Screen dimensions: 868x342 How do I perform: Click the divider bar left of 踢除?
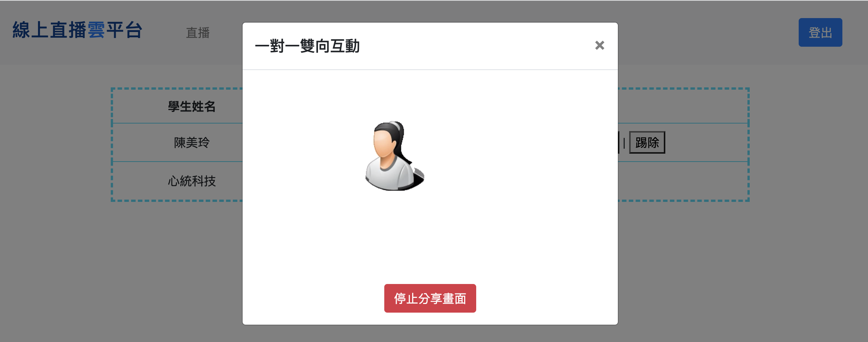(624, 143)
